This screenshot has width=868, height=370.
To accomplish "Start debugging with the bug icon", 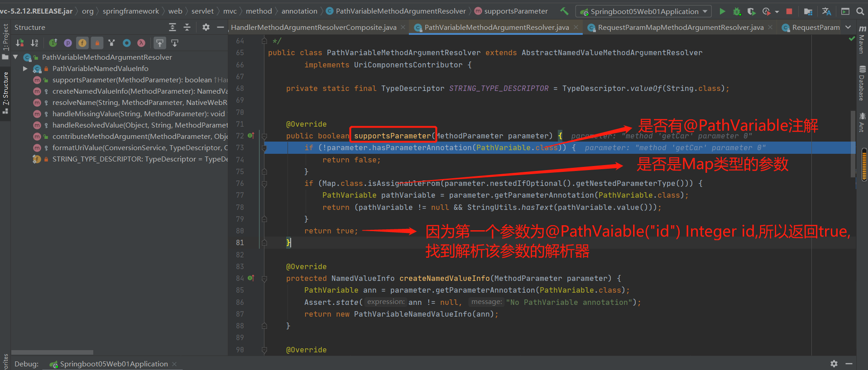I will (737, 11).
